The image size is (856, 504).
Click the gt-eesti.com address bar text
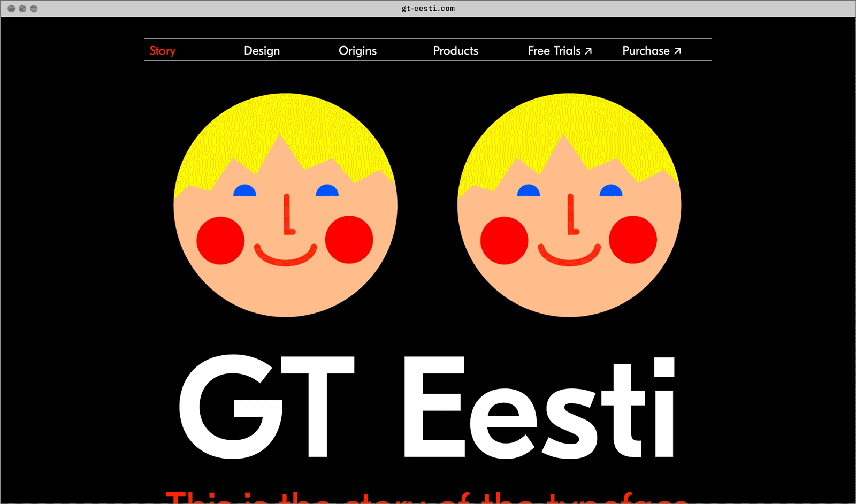coord(428,9)
